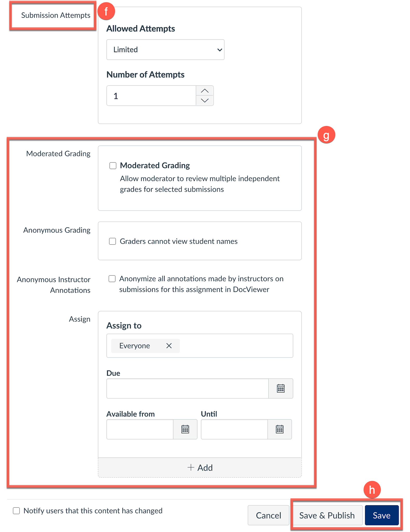
Task: Tick Notify users that content has changed
Action: click(x=16, y=511)
